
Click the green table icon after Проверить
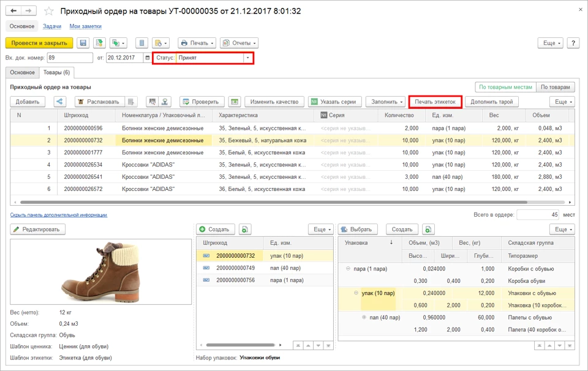234,102
